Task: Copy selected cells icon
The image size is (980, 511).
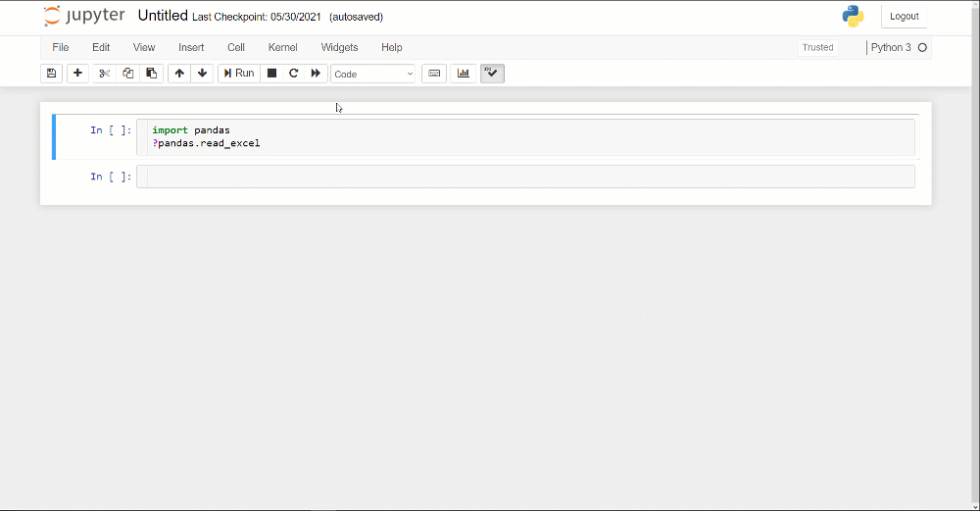Action: pyautogui.click(x=128, y=74)
